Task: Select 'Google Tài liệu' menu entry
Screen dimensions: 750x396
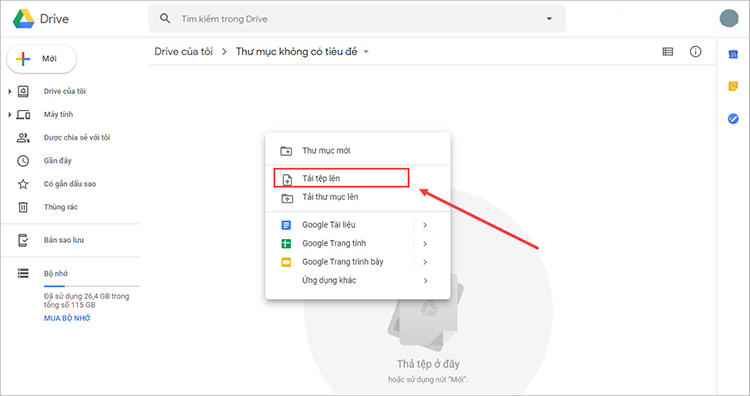Action: pos(358,225)
